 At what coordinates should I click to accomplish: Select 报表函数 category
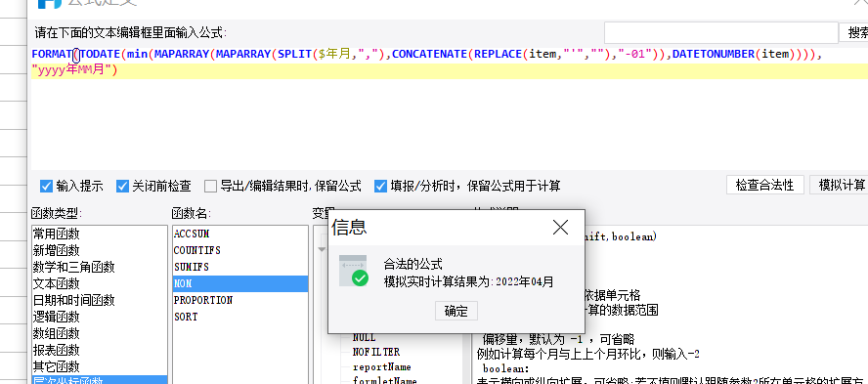[100, 350]
